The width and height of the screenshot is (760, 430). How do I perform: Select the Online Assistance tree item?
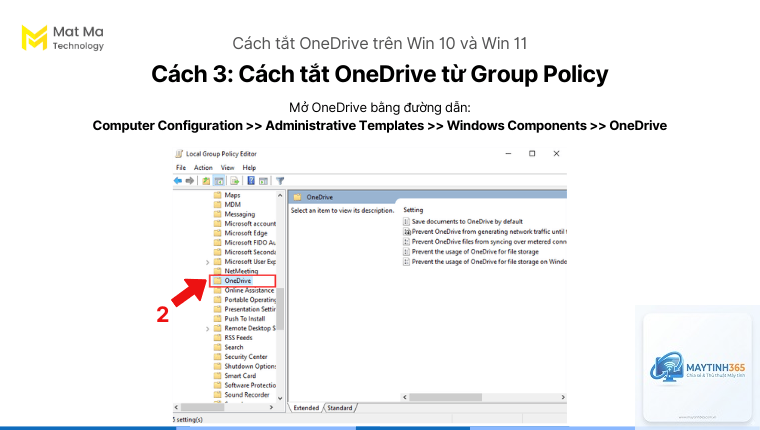pos(249,290)
